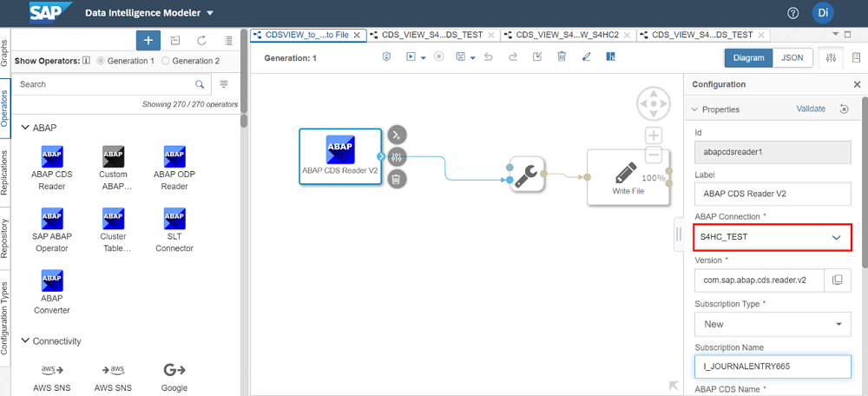Select the SAP ABAP Operator icon
Screen dimensions: 868x396
(52, 219)
